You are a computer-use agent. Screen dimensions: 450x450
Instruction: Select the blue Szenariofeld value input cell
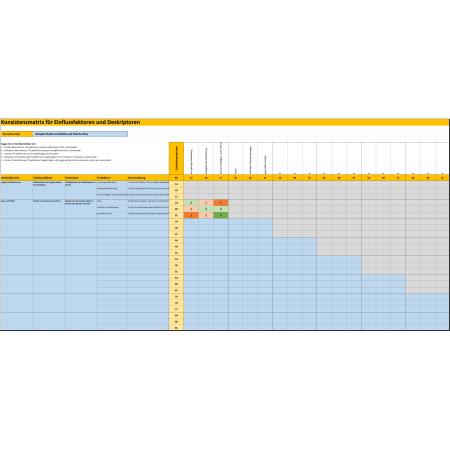[x=80, y=134]
